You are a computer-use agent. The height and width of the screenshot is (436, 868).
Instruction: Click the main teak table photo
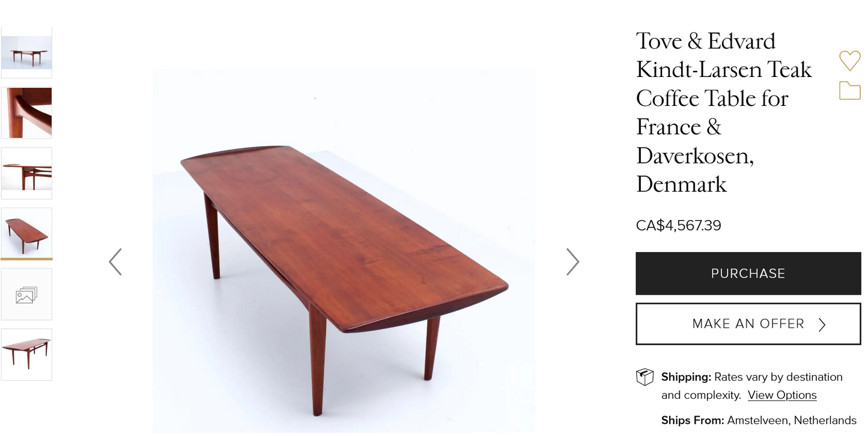point(344,251)
